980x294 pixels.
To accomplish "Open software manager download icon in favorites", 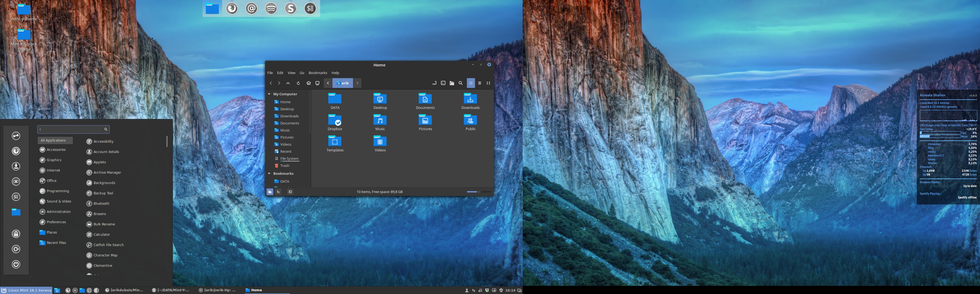I will [16, 166].
